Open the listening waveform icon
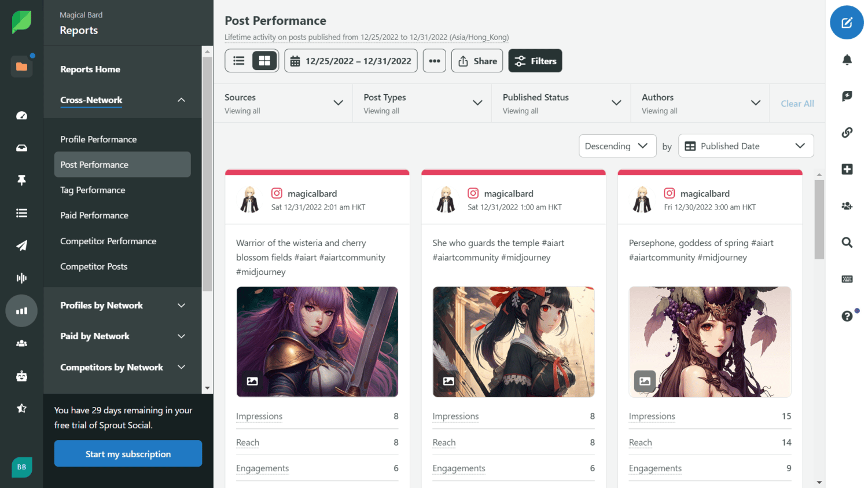868x488 pixels. [21, 278]
